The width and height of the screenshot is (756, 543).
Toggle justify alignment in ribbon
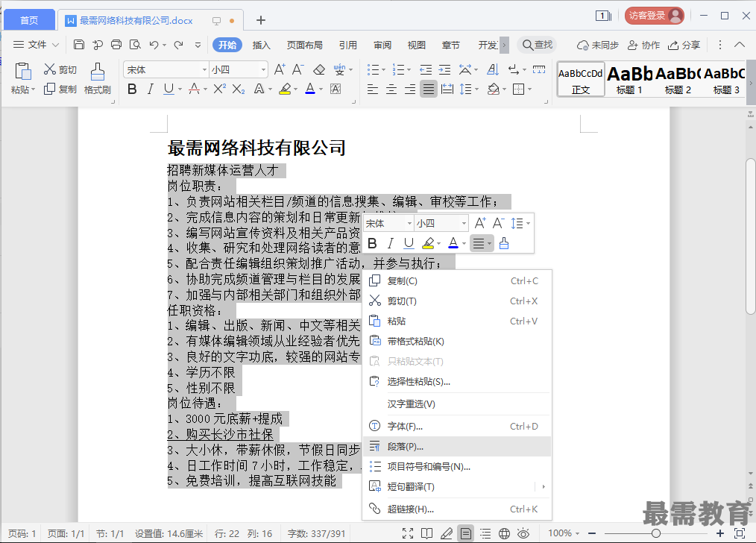(x=429, y=89)
